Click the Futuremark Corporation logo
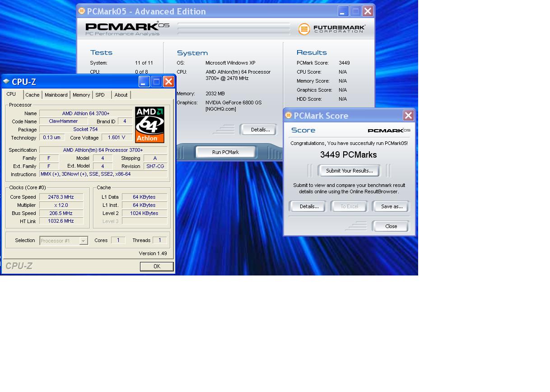The height and width of the screenshot is (392, 550). point(332,29)
